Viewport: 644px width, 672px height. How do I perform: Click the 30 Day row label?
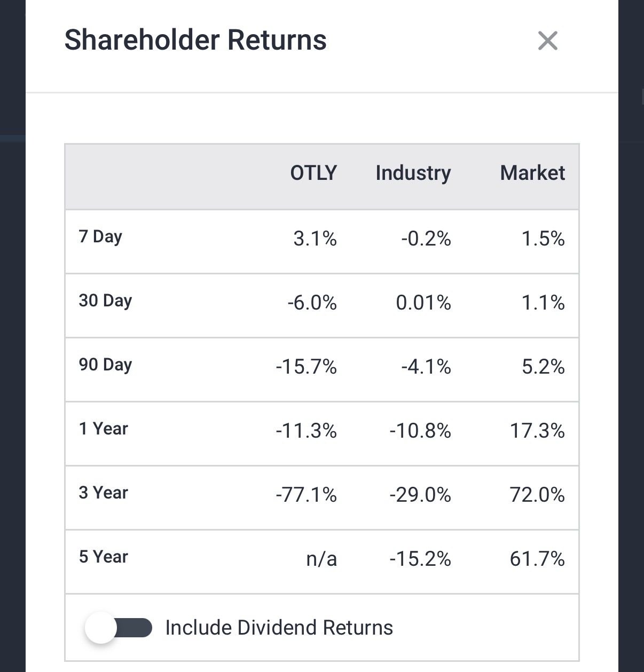tap(105, 301)
